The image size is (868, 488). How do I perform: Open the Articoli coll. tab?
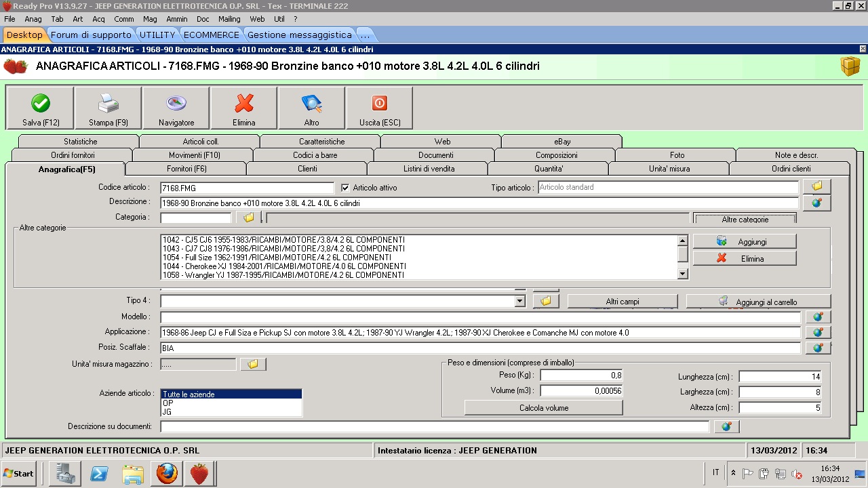pos(201,142)
